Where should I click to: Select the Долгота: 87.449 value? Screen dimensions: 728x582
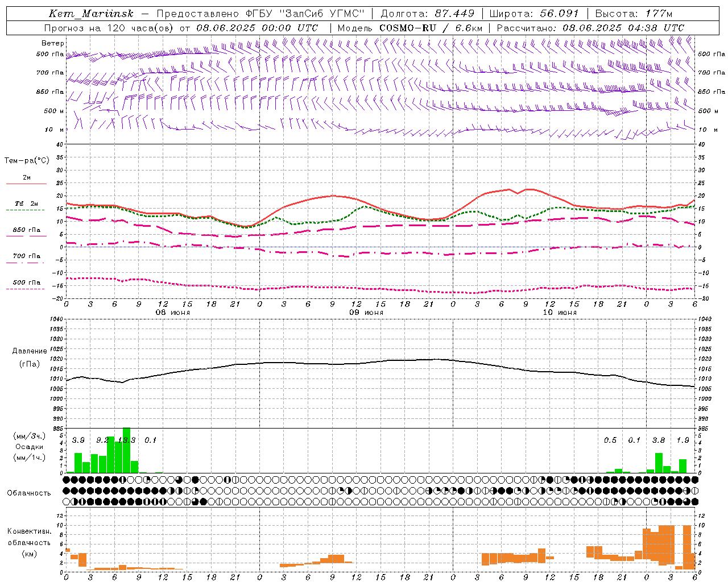(x=427, y=14)
